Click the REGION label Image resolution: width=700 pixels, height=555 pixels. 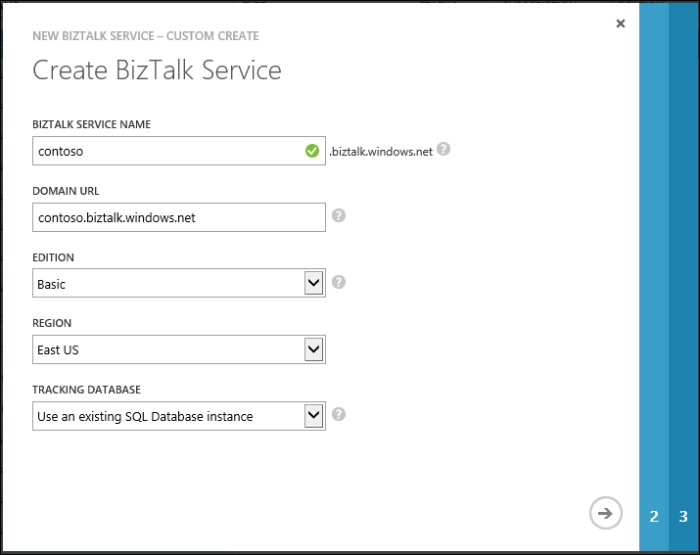[52, 323]
